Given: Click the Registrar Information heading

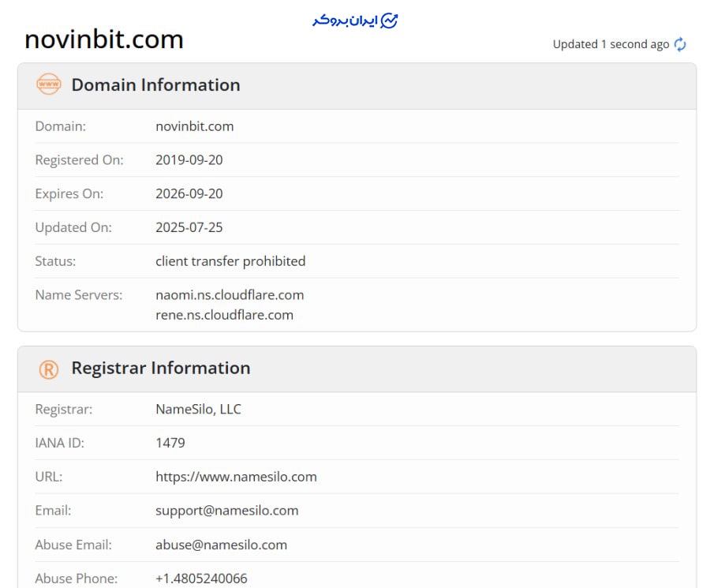Looking at the screenshot, I should 161,368.
